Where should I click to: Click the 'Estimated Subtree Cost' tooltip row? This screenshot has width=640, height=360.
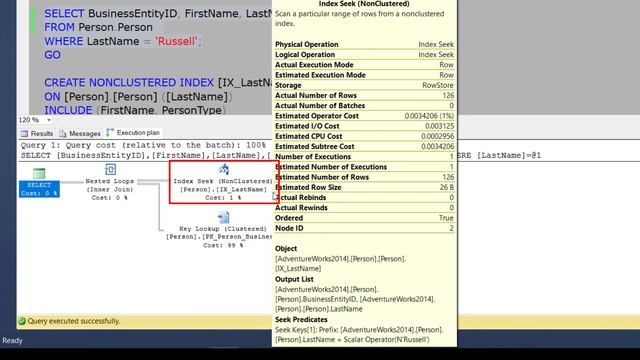tap(364, 146)
